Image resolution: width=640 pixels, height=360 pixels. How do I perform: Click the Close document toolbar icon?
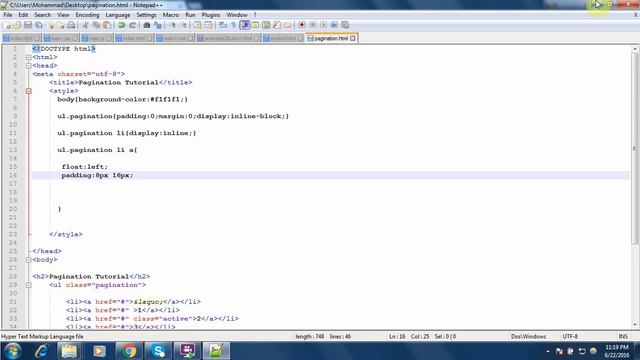click(51, 25)
